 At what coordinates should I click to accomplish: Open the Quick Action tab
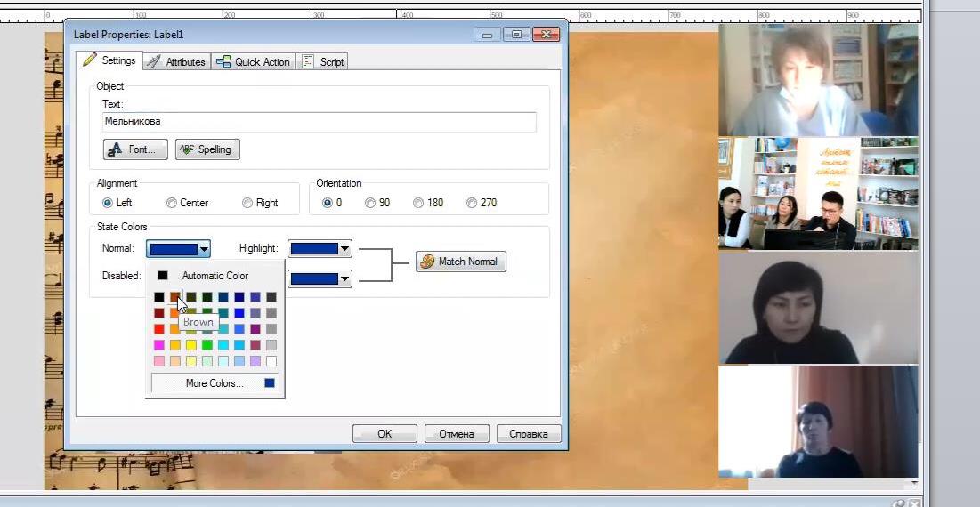(x=254, y=61)
